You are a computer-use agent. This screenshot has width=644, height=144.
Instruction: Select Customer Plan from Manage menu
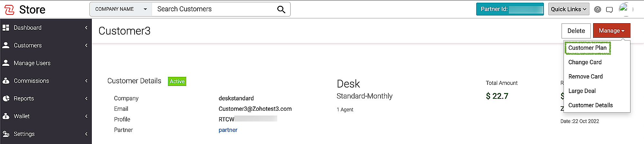pos(587,48)
